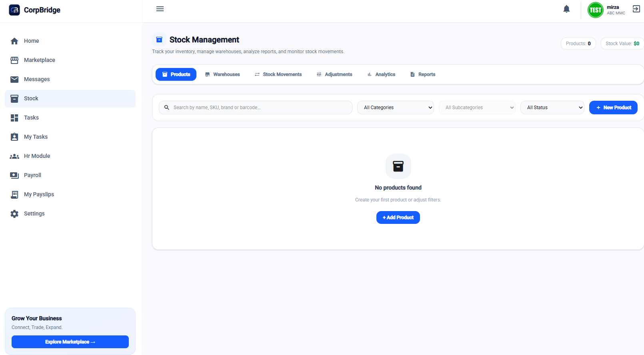Click the Stock Management header icon
The height and width of the screenshot is (355, 644).
[x=159, y=40]
